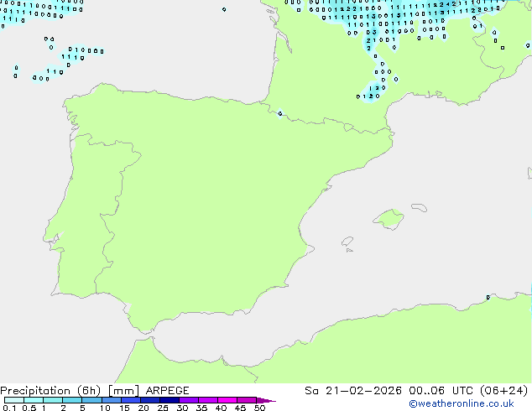Viewport: 532px width, 411px height.
Task: Click the '50' legend scale label
Action: (259, 408)
